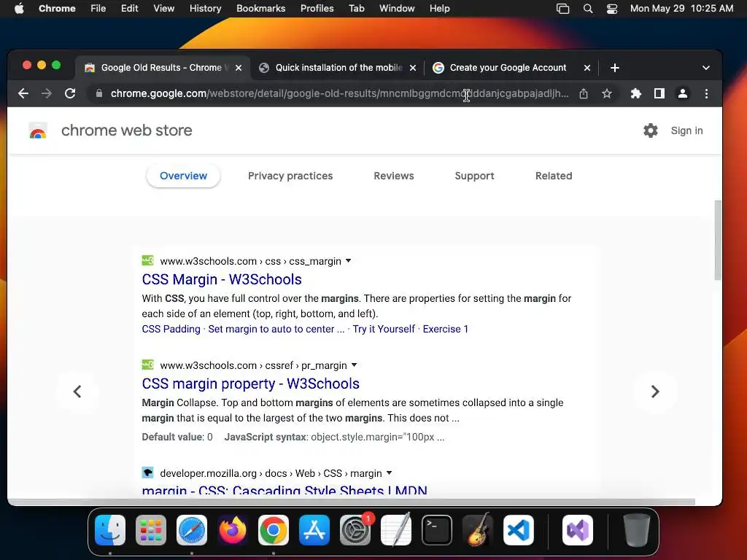The image size is (747, 560).
Task: Launch Safari from the dock
Action: coord(192,530)
